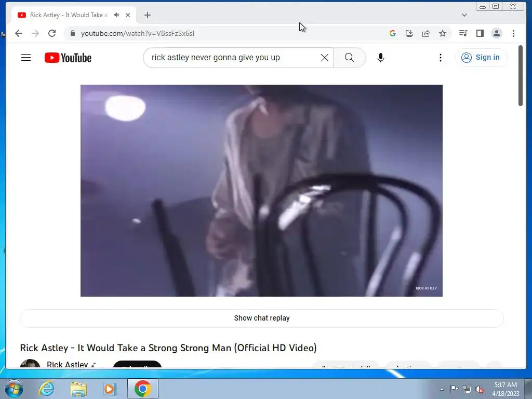Image resolution: width=532 pixels, height=399 pixels.
Task: Open Rick Astley channel name
Action: click(x=67, y=365)
